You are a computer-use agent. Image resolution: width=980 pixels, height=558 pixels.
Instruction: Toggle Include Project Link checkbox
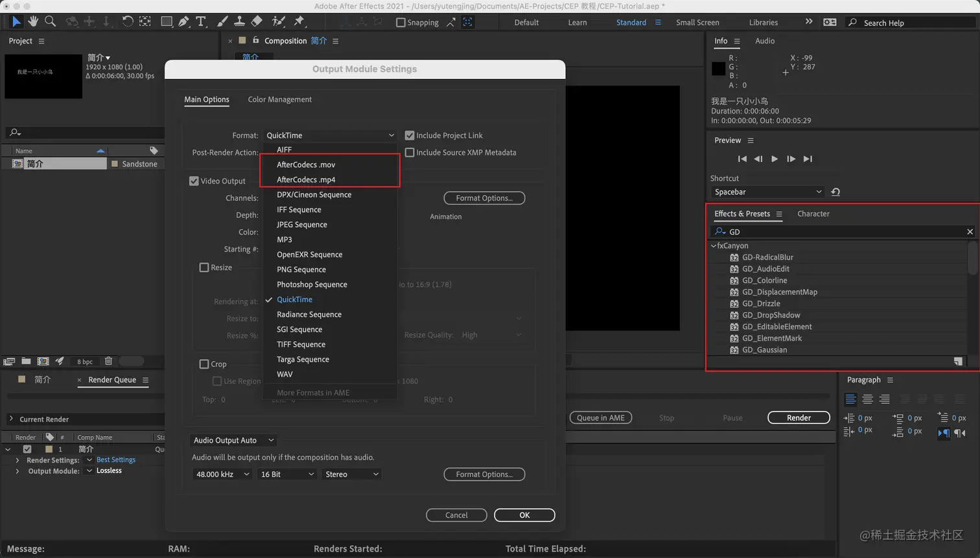tap(410, 135)
